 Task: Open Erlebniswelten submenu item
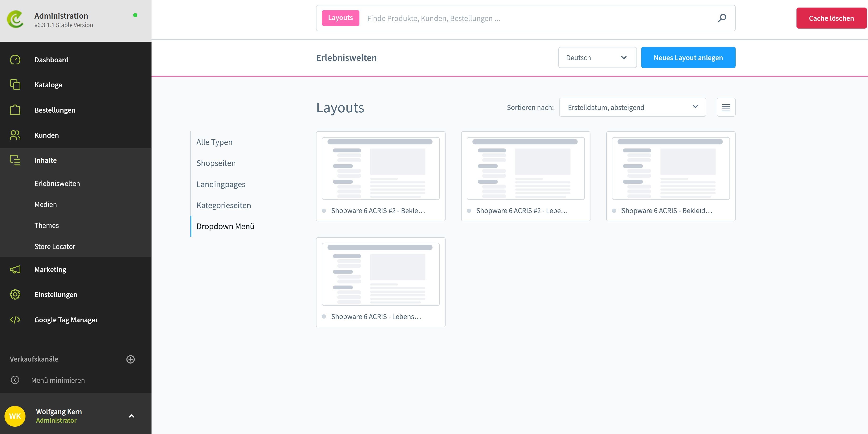[x=57, y=183]
